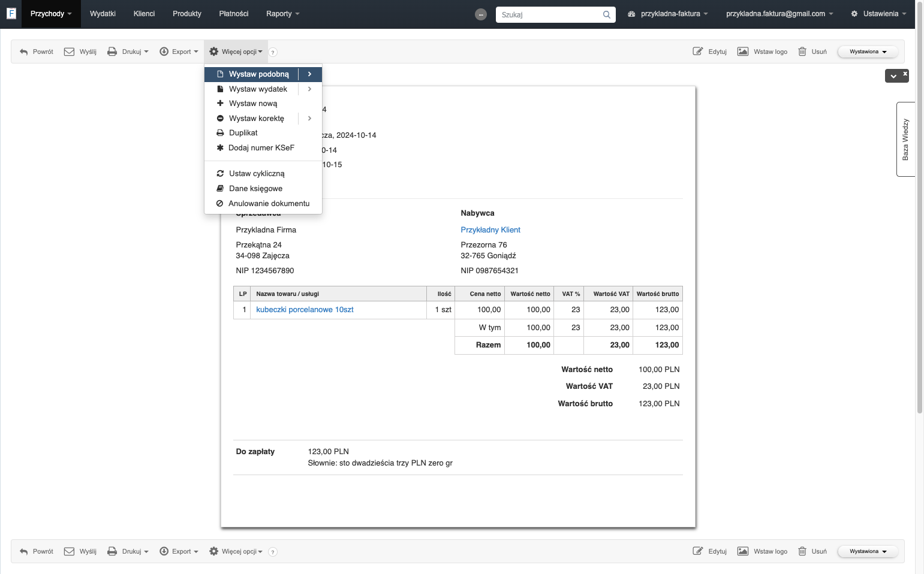Screen dimensions: 924x574
Task: Open the Ustawienia settings menu
Action: click(878, 14)
